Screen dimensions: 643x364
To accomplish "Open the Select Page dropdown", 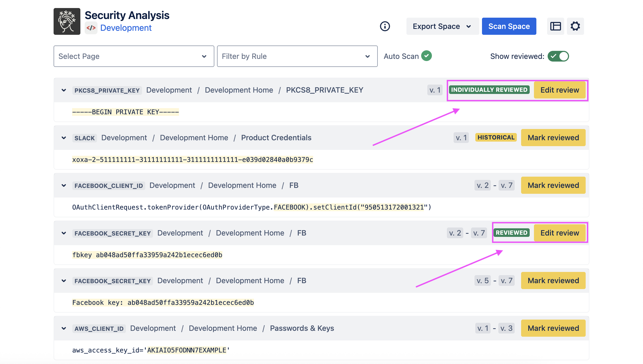I will [134, 56].
